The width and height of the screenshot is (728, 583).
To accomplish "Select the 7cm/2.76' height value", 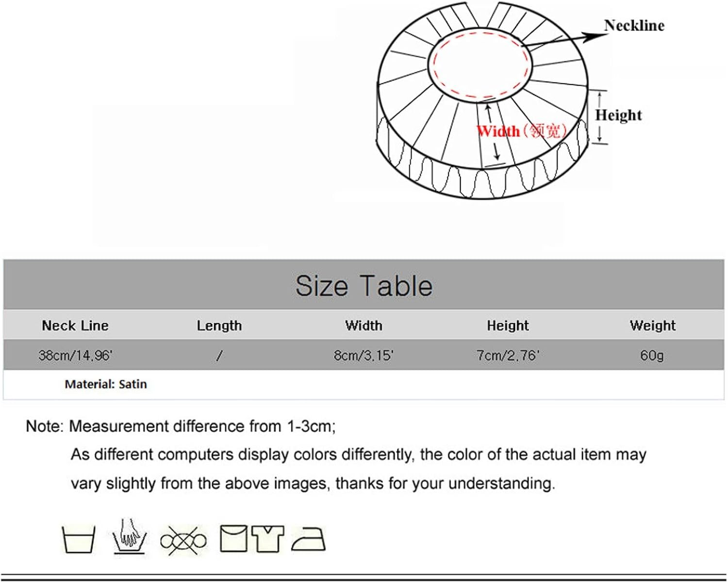I will 508,356.
